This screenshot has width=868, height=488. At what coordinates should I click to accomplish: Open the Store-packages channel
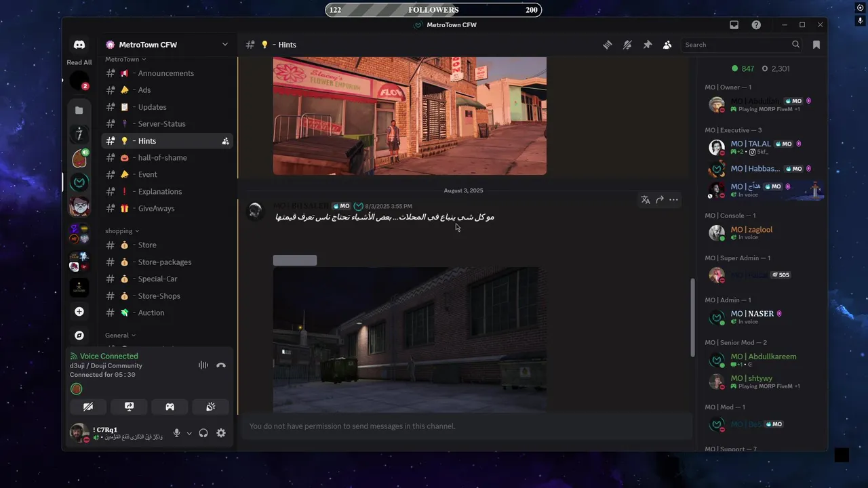coord(167,262)
